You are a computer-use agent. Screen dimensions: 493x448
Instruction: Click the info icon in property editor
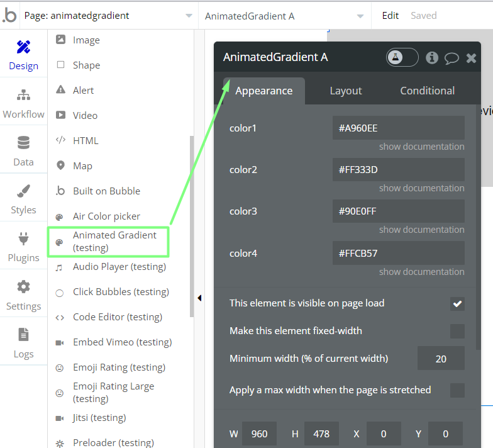[432, 58]
